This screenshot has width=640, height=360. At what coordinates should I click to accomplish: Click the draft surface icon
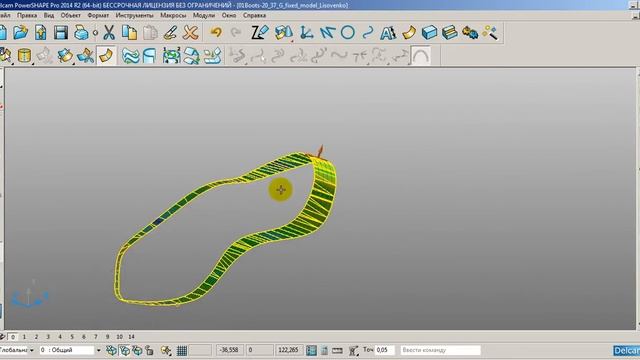coord(212,56)
